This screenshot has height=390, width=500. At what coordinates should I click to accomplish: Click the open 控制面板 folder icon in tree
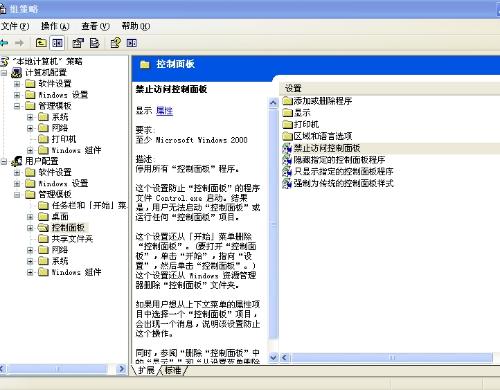pos(43,228)
